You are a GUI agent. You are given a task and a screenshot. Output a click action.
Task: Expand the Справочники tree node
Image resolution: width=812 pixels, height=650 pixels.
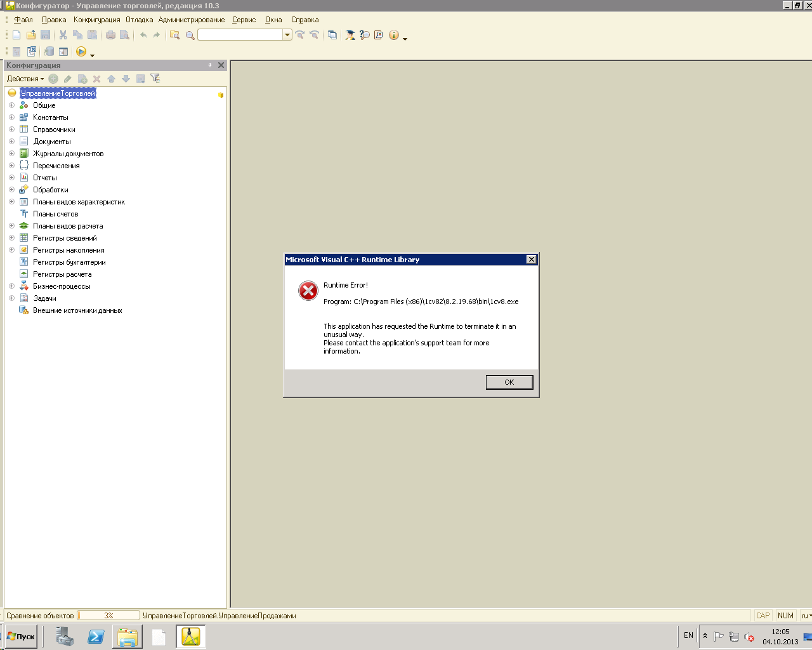11,129
